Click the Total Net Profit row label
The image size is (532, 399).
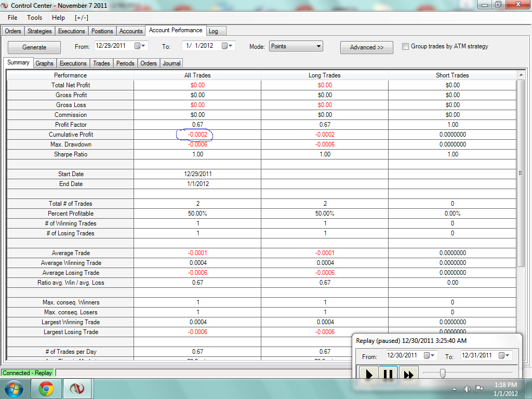(71, 85)
